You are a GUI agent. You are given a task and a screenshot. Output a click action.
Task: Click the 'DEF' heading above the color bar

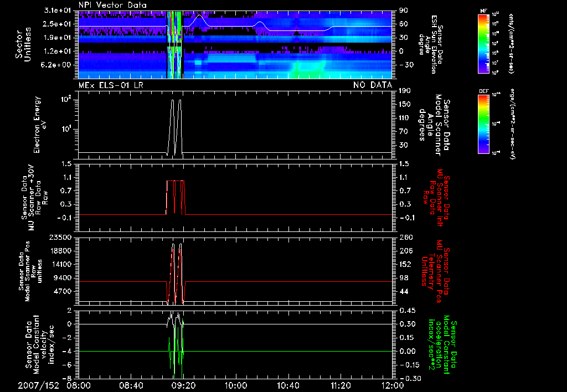(483, 91)
